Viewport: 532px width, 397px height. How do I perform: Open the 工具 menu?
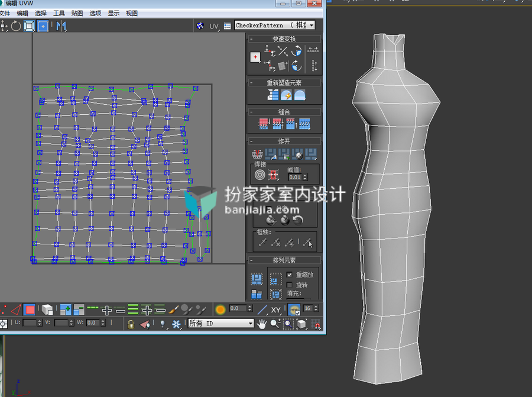[59, 13]
